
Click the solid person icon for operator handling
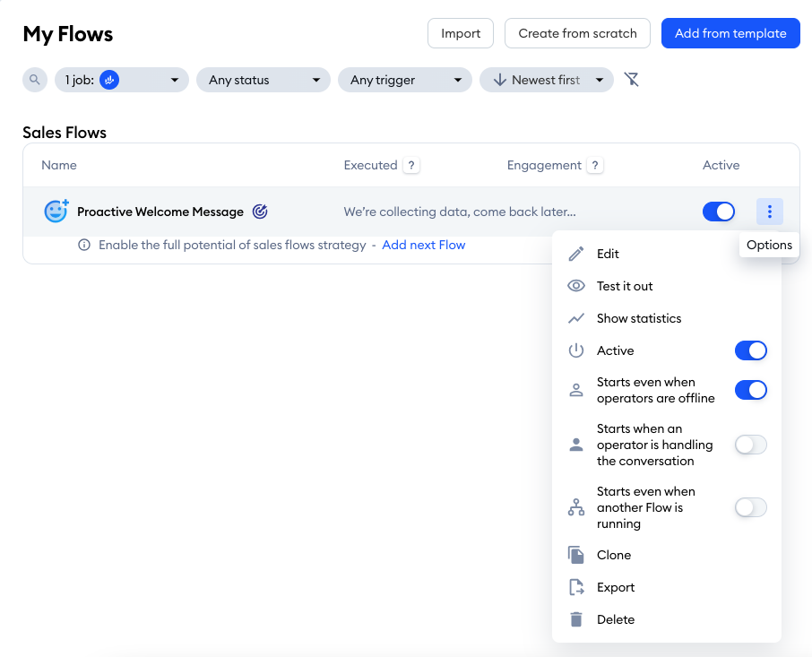tap(576, 445)
